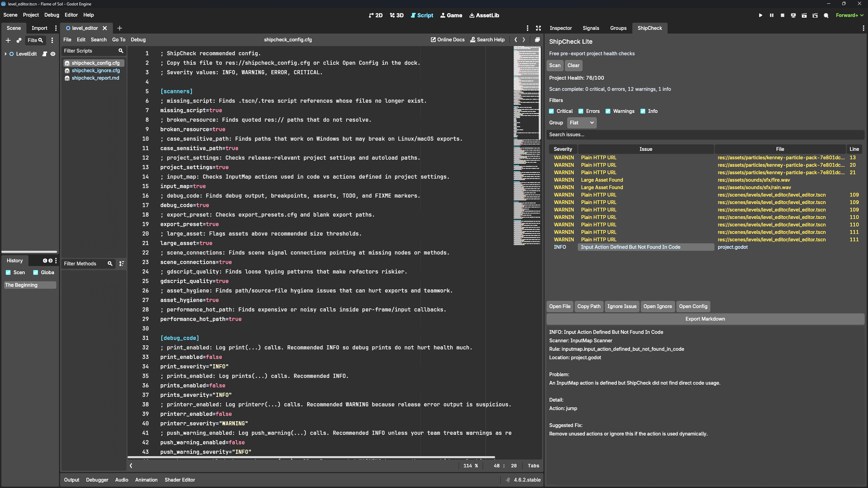Open the Forward+ renderer dropdown

pyautogui.click(x=850, y=15)
